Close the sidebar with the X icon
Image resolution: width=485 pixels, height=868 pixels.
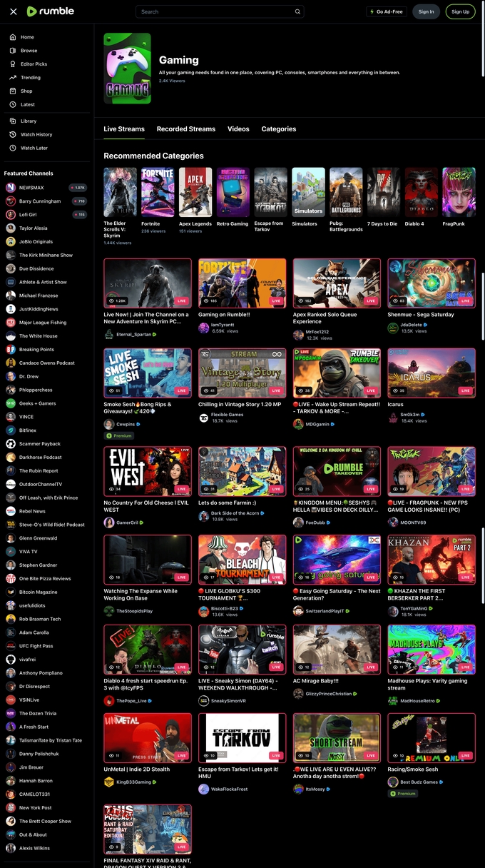tap(14, 11)
